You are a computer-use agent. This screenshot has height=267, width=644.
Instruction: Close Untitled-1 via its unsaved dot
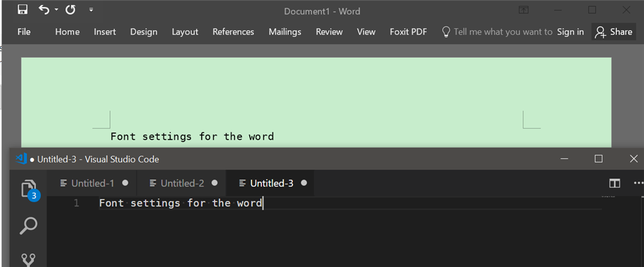(x=125, y=183)
